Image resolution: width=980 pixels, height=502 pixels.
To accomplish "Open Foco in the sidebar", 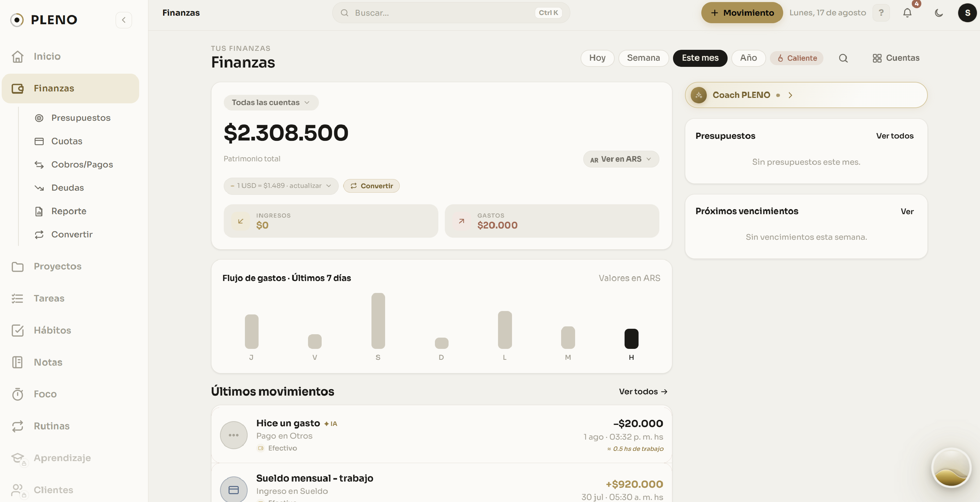I will click(70, 394).
